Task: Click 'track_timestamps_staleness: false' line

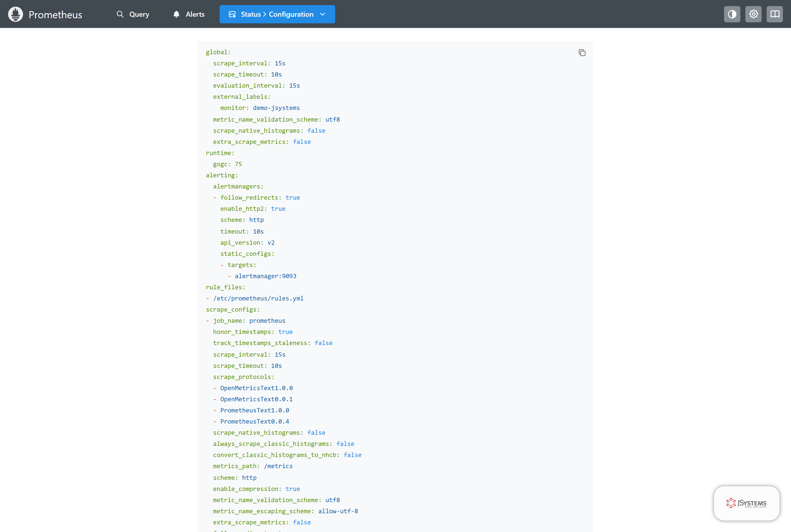Action: click(x=273, y=343)
